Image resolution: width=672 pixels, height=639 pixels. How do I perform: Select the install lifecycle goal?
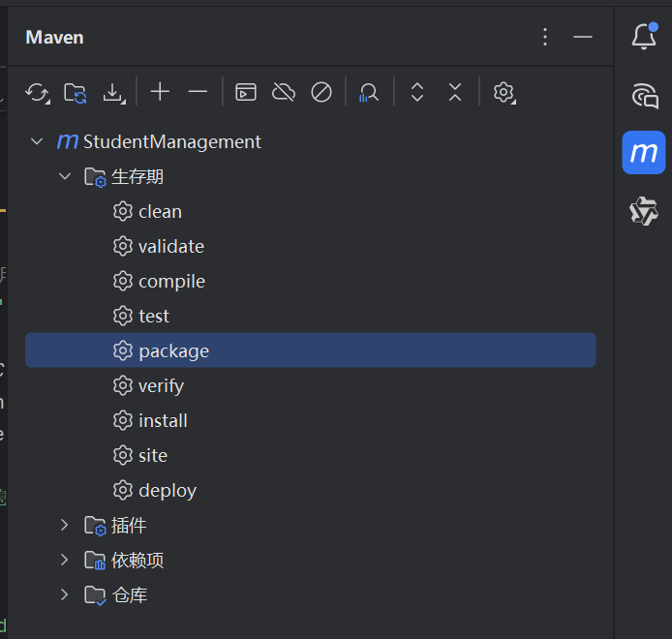pyautogui.click(x=163, y=420)
